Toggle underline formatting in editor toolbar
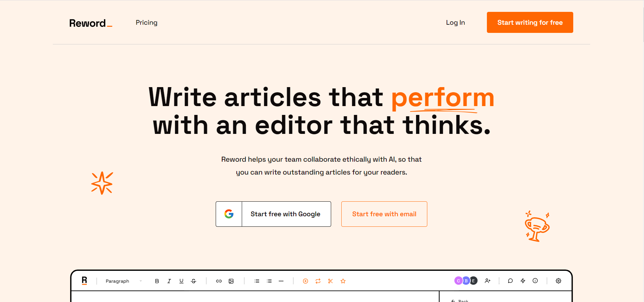 point(181,281)
